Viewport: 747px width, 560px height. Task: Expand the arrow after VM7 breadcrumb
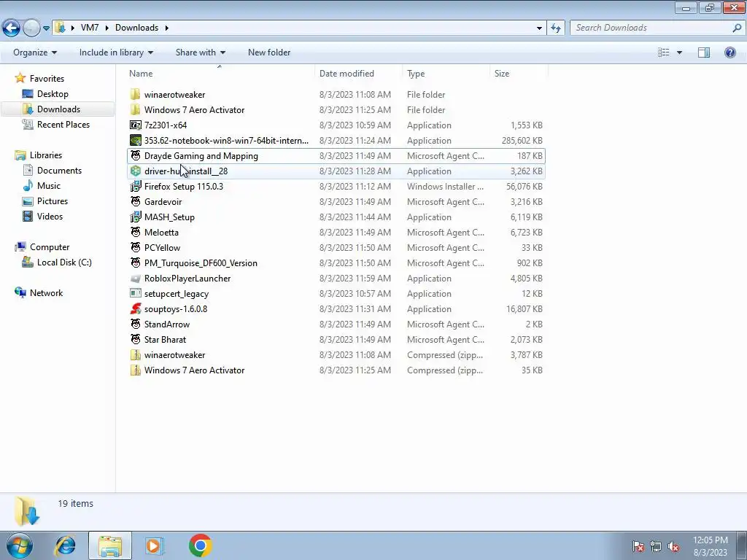107,28
